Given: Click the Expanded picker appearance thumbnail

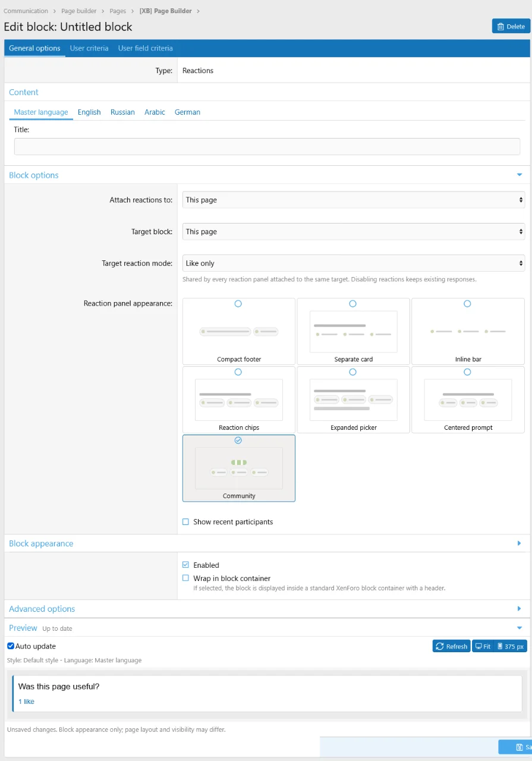Looking at the screenshot, I should [x=354, y=400].
